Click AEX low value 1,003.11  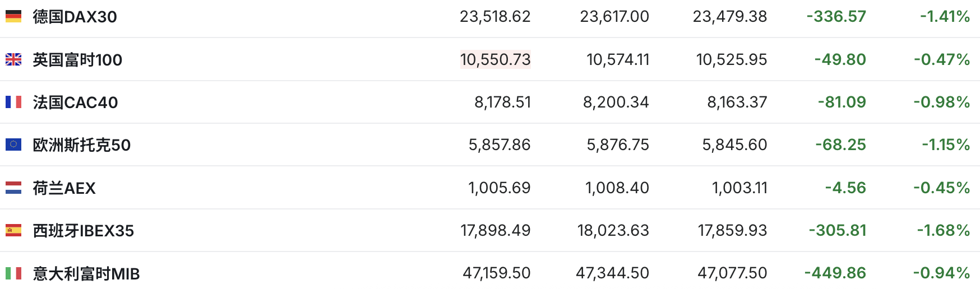(x=739, y=188)
